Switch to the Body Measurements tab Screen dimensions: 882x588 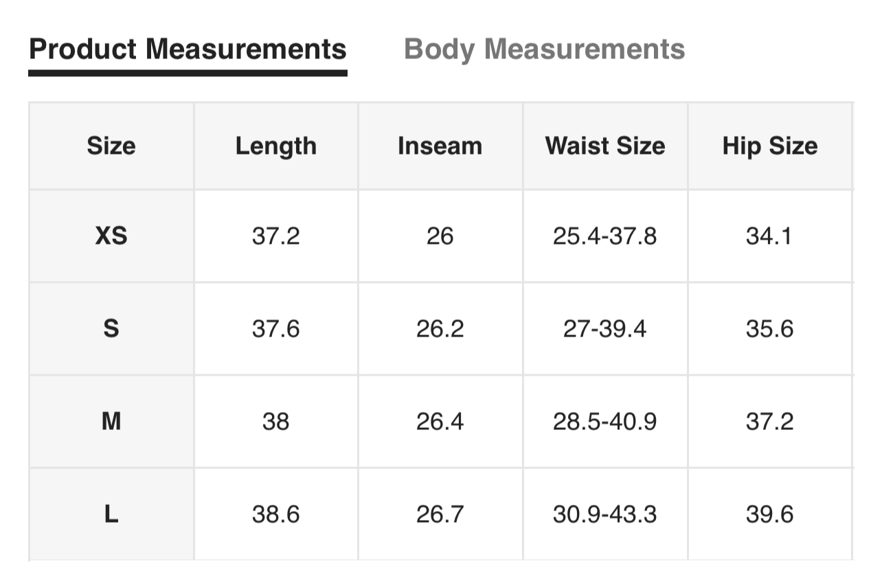pyautogui.click(x=544, y=49)
